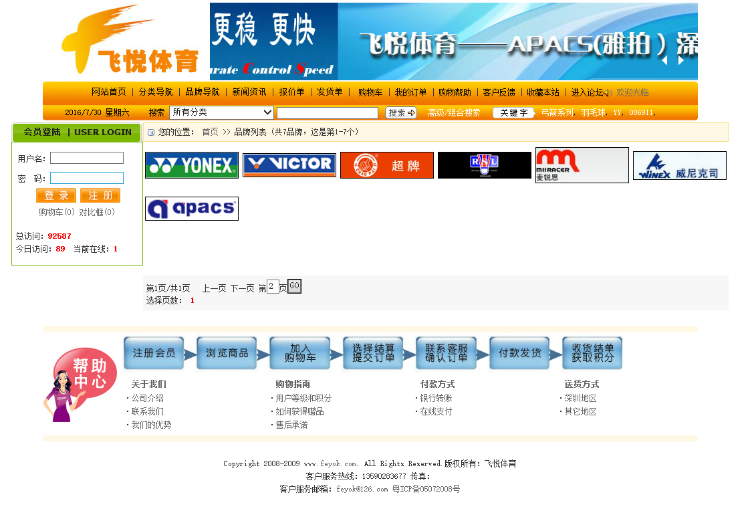Click the 浏览商品 step box

coord(227,353)
